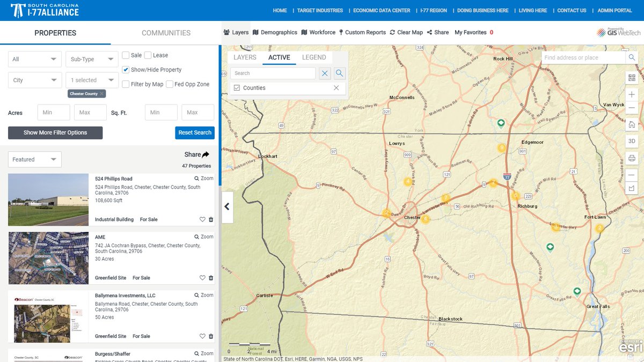Open Target Industries menu
The width and height of the screenshot is (644, 362).
pyautogui.click(x=320, y=10)
